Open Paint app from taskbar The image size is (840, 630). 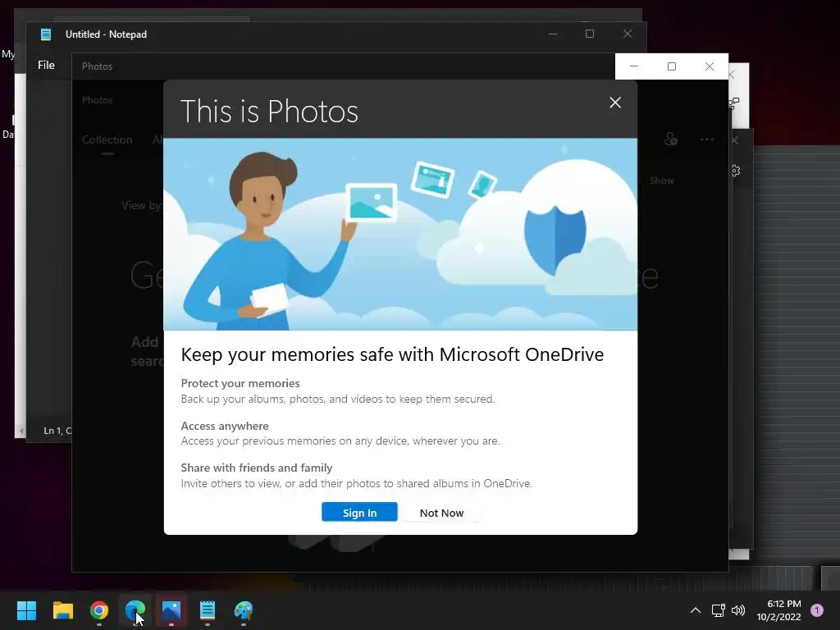coord(244,610)
